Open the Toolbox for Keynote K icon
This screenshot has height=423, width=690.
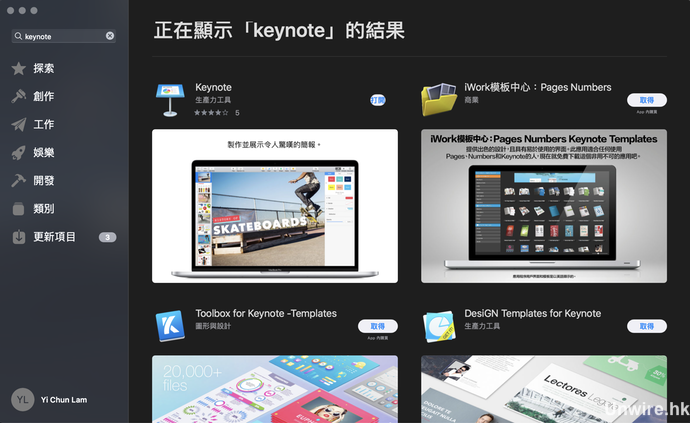(170, 326)
